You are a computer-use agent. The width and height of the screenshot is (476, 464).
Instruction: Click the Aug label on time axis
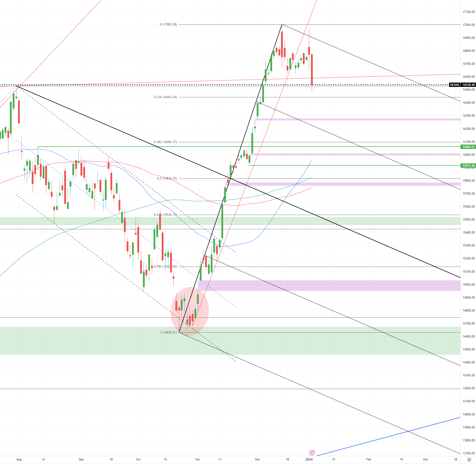[x=19, y=459]
